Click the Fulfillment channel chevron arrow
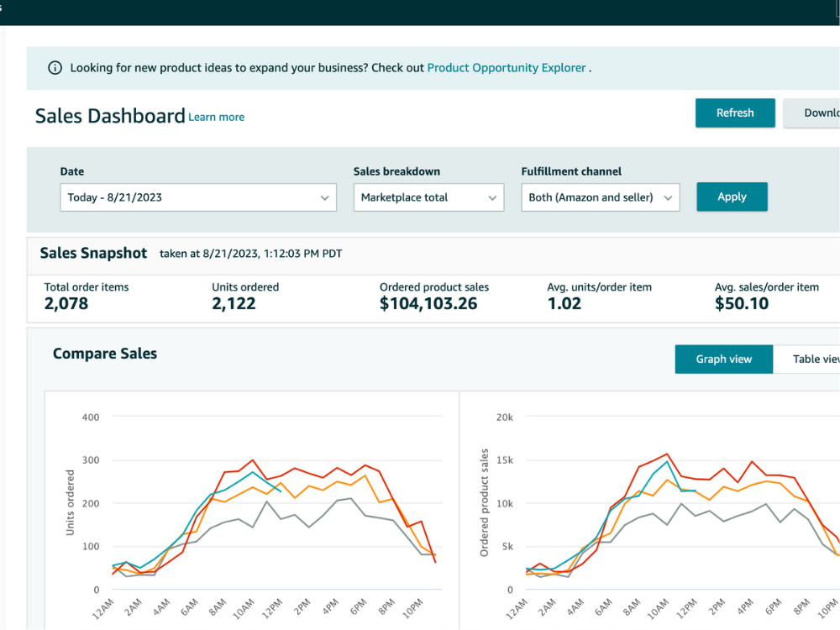Image resolution: width=840 pixels, height=630 pixels. (x=668, y=197)
